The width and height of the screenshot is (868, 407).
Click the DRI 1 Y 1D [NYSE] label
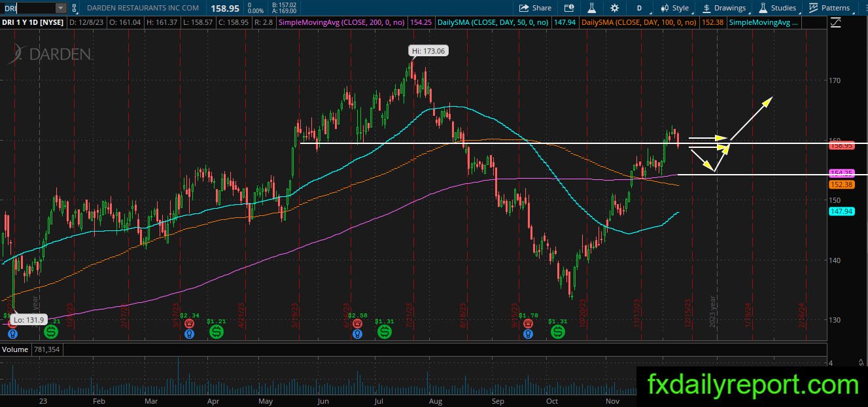(33, 23)
